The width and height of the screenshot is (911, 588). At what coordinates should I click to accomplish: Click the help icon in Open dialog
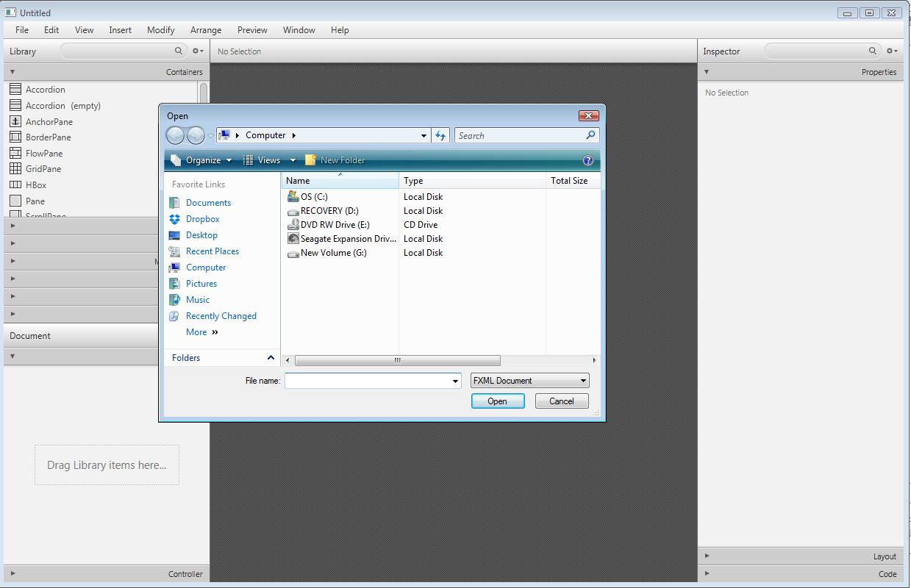coord(587,160)
